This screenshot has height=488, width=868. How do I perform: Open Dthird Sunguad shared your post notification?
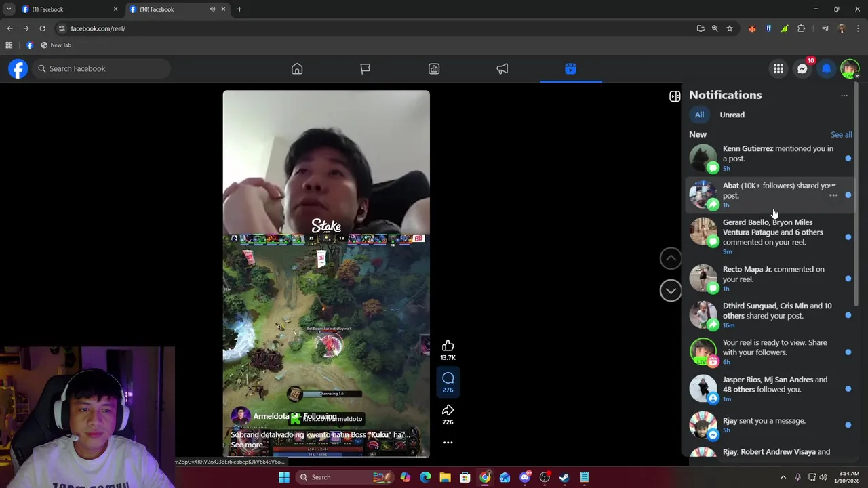(x=771, y=315)
